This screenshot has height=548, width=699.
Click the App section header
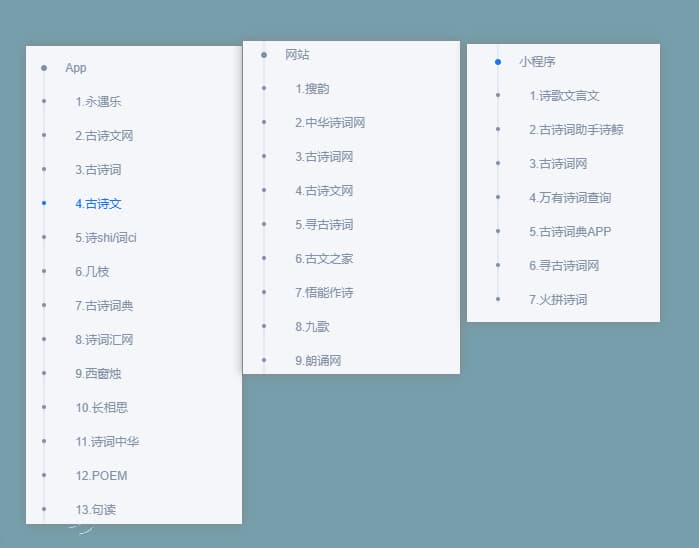point(76,68)
